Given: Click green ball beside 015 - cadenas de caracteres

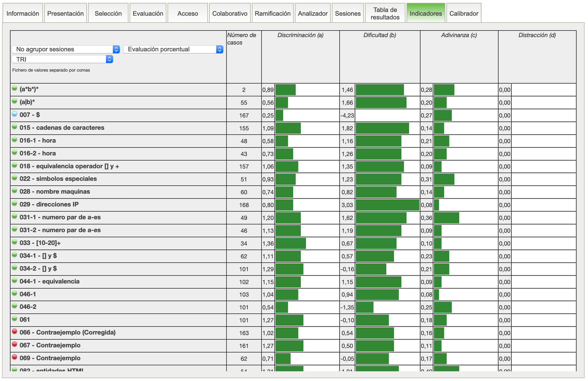Looking at the screenshot, I should 15,127.
